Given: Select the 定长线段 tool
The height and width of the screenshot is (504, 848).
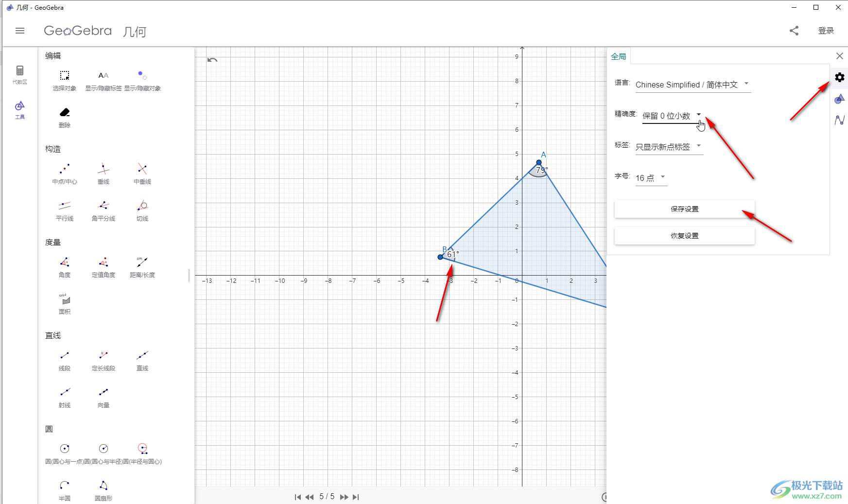Looking at the screenshot, I should 104,361.
